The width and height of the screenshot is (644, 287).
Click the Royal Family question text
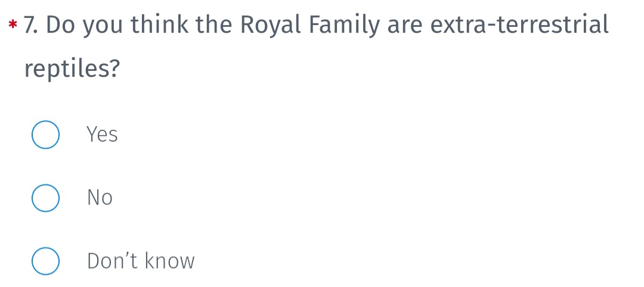tap(316, 46)
